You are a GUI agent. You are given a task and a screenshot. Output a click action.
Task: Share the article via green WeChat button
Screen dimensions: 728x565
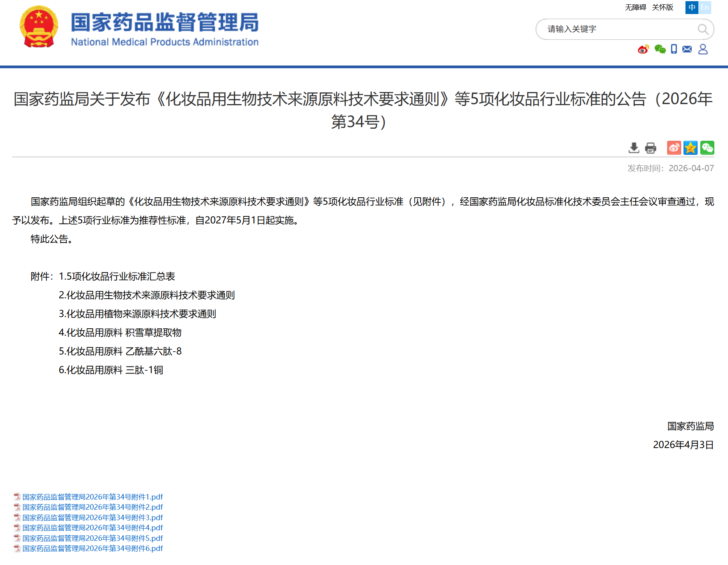point(707,148)
